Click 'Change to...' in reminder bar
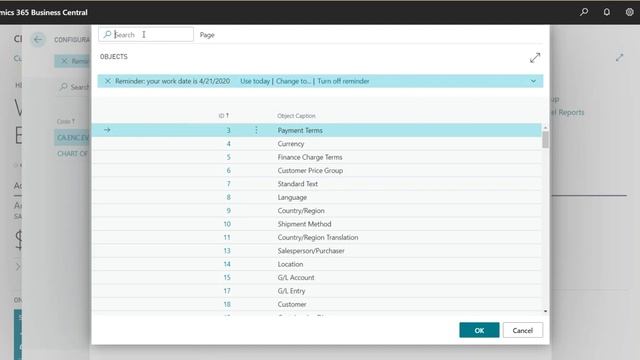640x360 pixels. pos(293,81)
